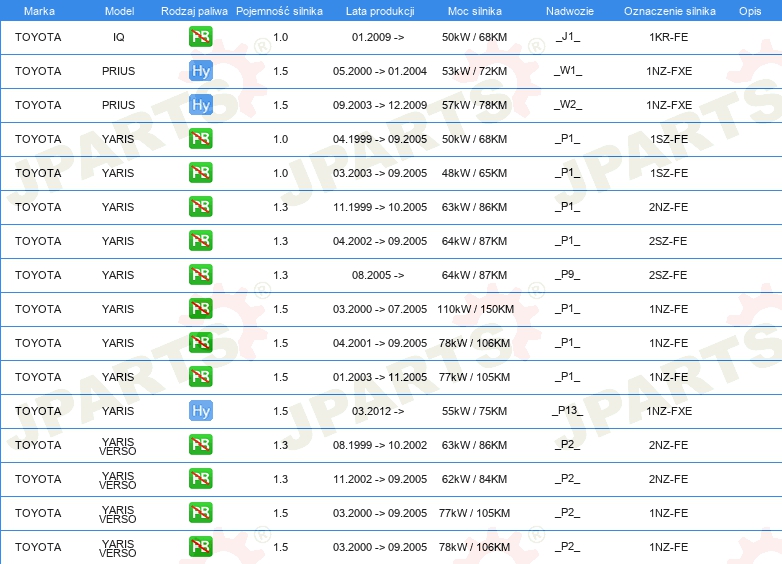Click the Oznaczenie silnika column header
This screenshot has height=564, width=782.
click(x=669, y=11)
